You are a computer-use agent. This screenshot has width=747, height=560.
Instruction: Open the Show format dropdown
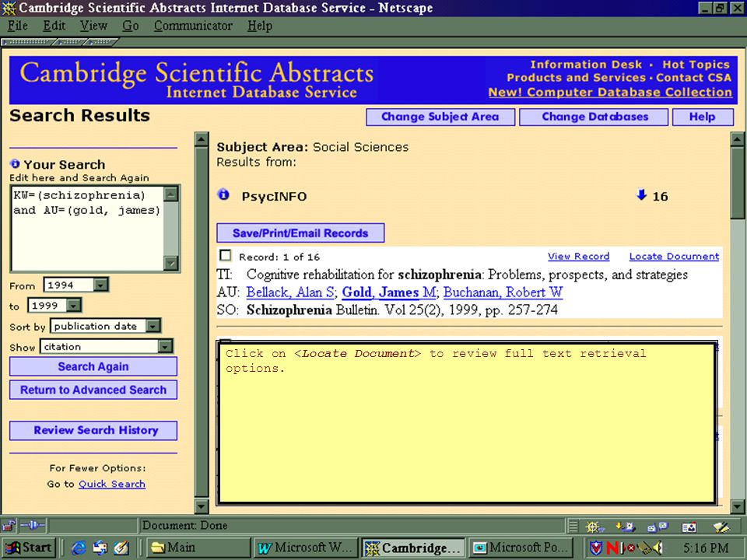tap(165, 346)
